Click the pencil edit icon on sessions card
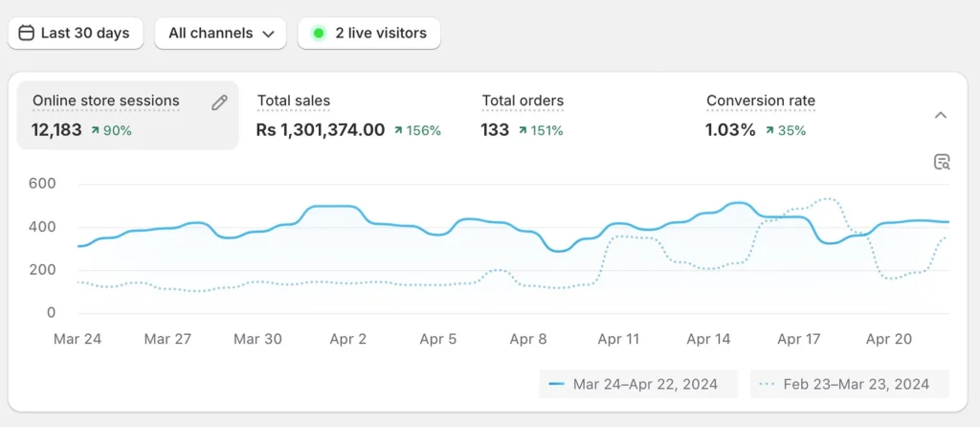 (219, 102)
